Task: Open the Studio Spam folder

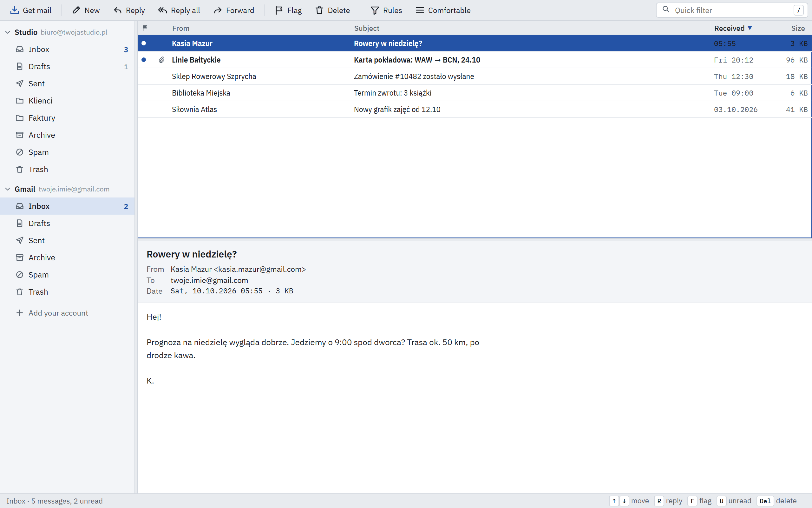Action: coord(68,152)
